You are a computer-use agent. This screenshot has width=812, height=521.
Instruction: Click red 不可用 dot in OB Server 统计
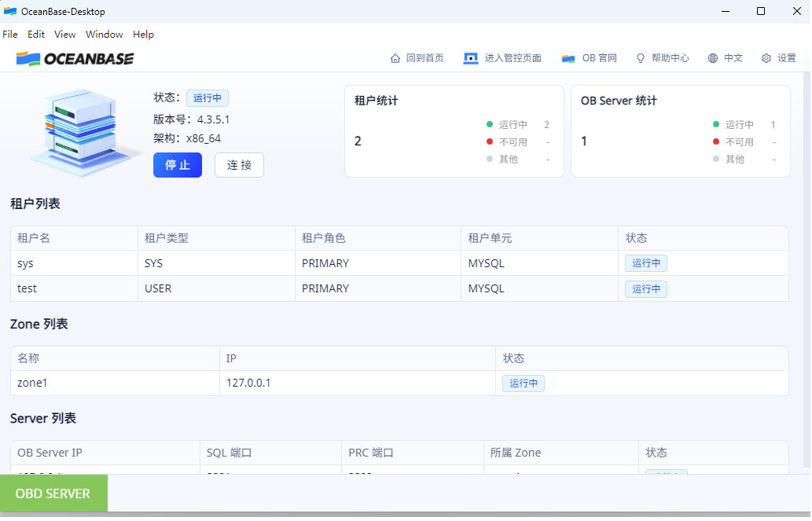pos(715,141)
